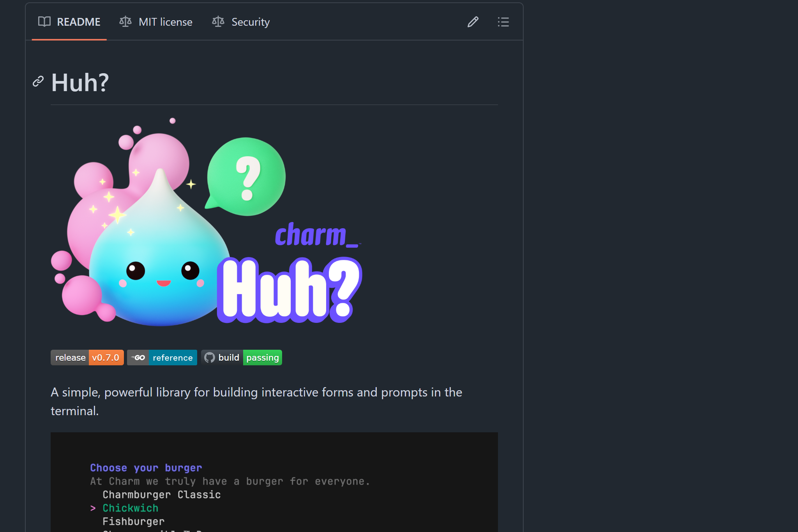
Task: Click the Chickwich option in burger demo
Action: [x=131, y=508]
